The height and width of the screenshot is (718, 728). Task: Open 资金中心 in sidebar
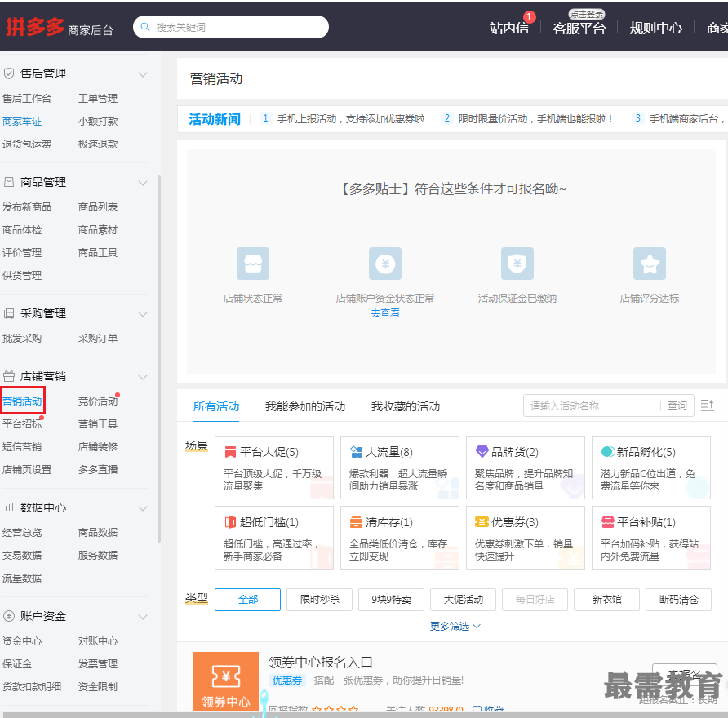[22, 641]
